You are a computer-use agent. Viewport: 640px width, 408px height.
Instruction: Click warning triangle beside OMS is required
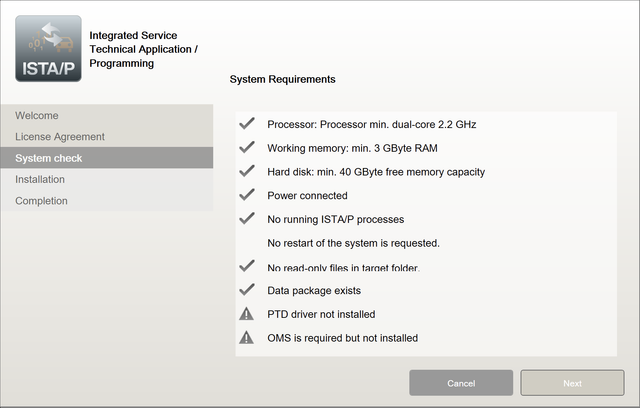(x=247, y=338)
